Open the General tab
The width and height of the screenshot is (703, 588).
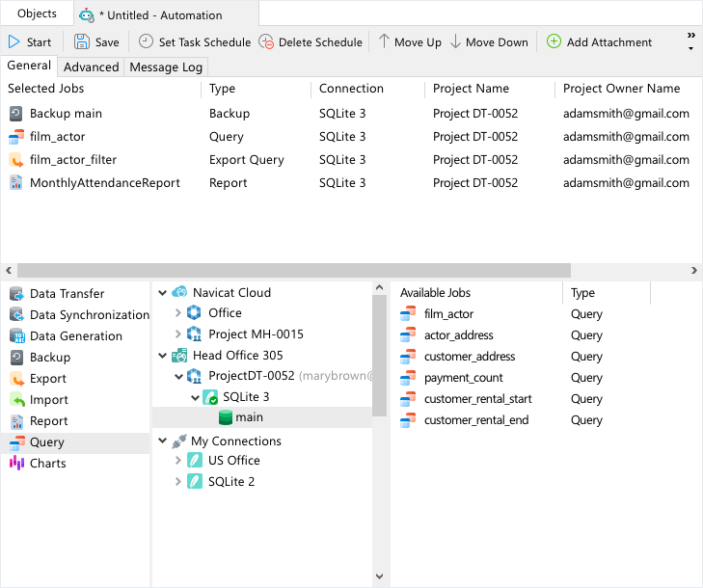pos(29,66)
